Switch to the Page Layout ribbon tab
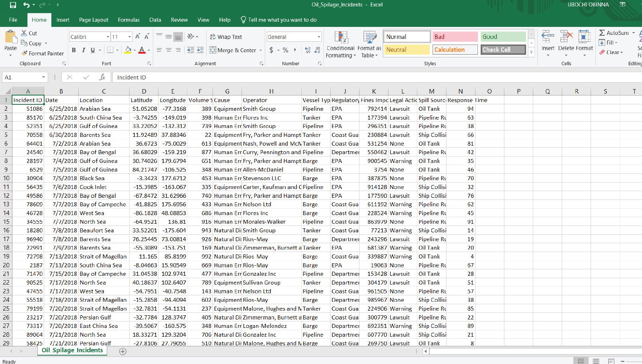The image size is (642, 364). pyautogui.click(x=93, y=20)
